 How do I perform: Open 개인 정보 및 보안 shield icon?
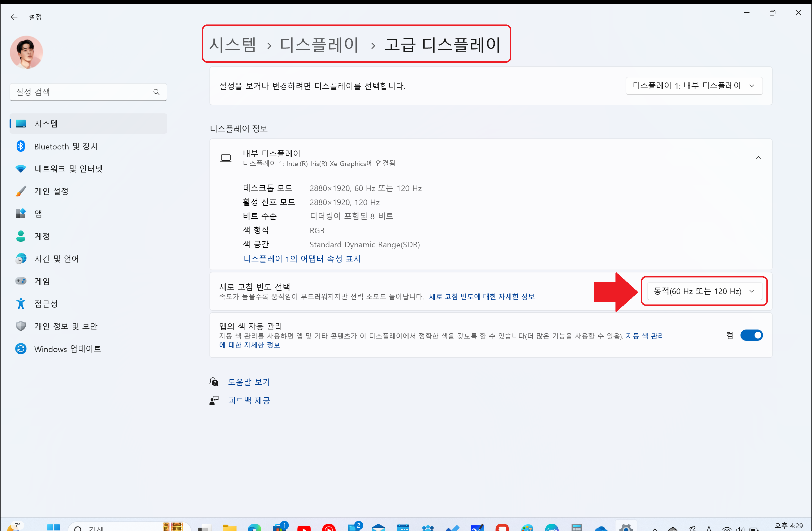(x=21, y=326)
